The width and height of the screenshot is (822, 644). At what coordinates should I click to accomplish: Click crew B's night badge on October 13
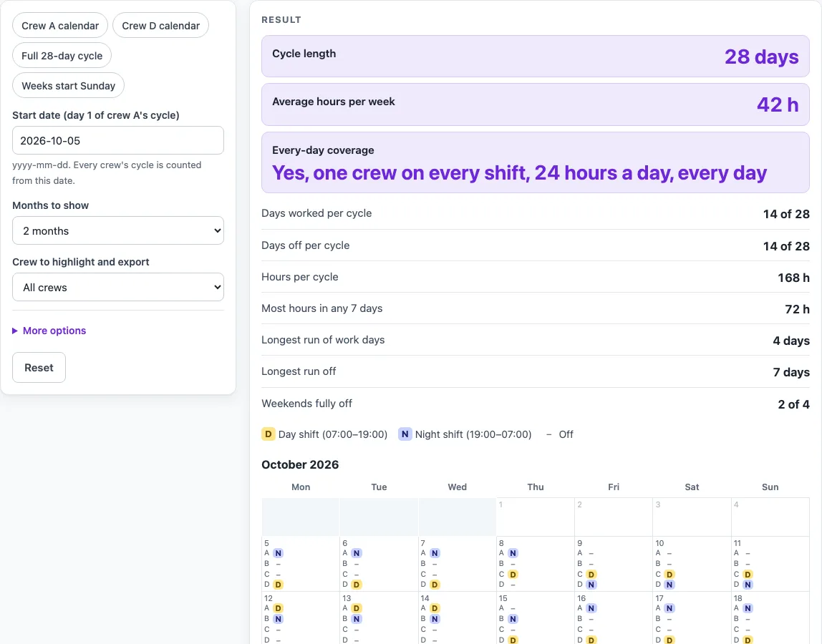pyautogui.click(x=357, y=618)
